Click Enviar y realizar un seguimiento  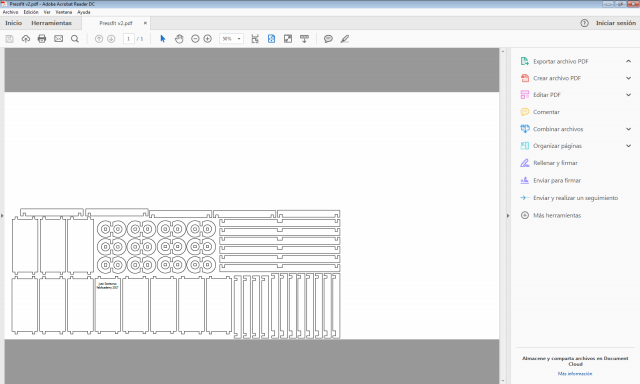pos(575,198)
